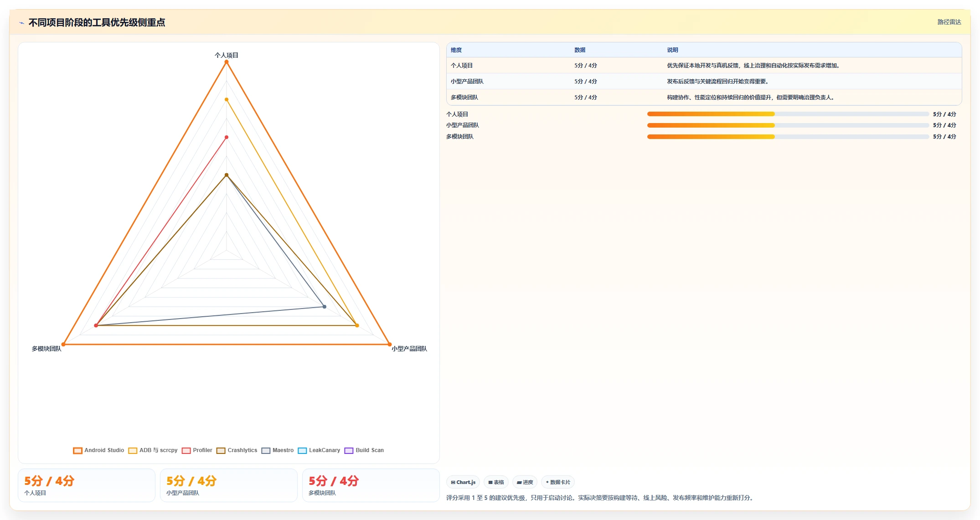Open the 个人项目 score card
980x520 pixels.
(x=87, y=485)
